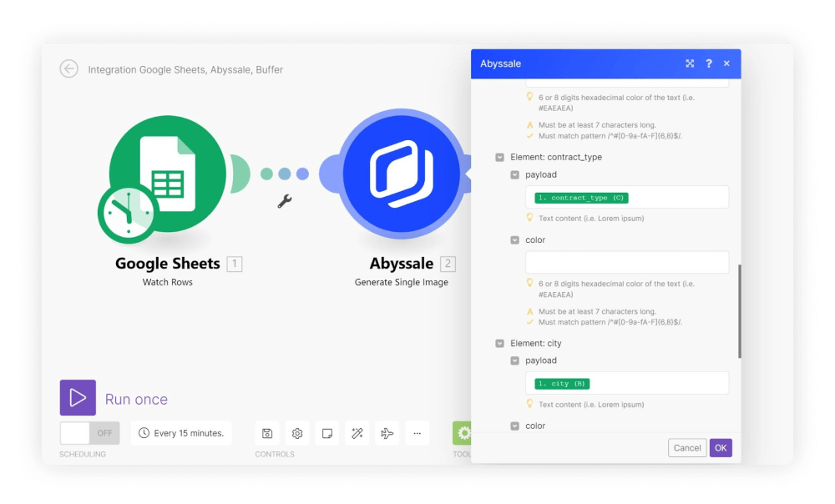Open the Google Sheets module
Screen dimensions: 835x504
click(167, 174)
